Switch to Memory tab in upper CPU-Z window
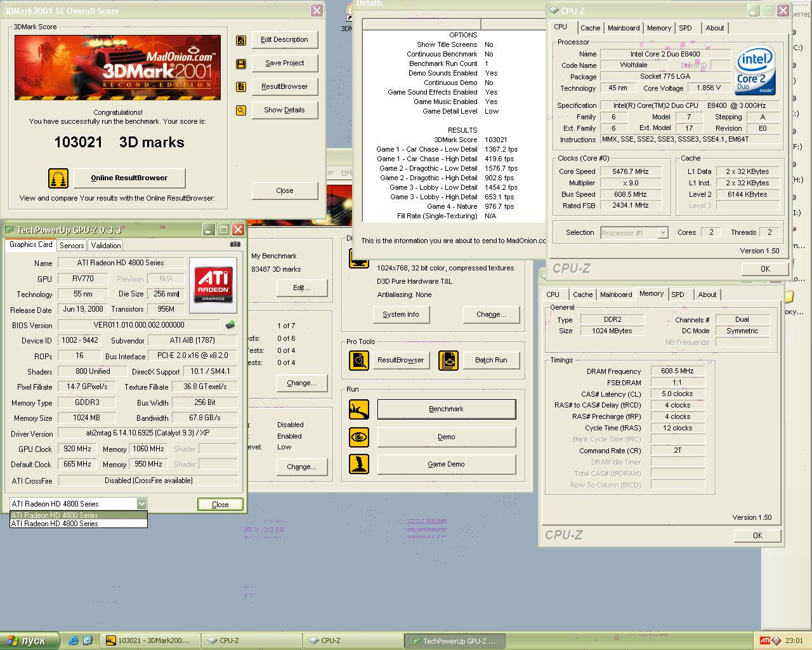The height and width of the screenshot is (650, 812). [x=659, y=28]
